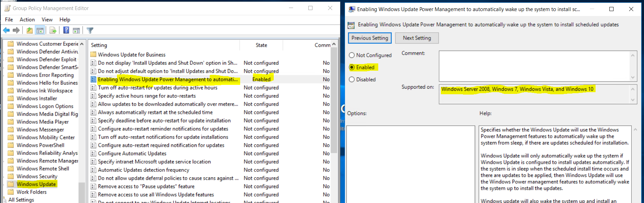Click down arrow of Comment box scrollbar

coord(633,78)
